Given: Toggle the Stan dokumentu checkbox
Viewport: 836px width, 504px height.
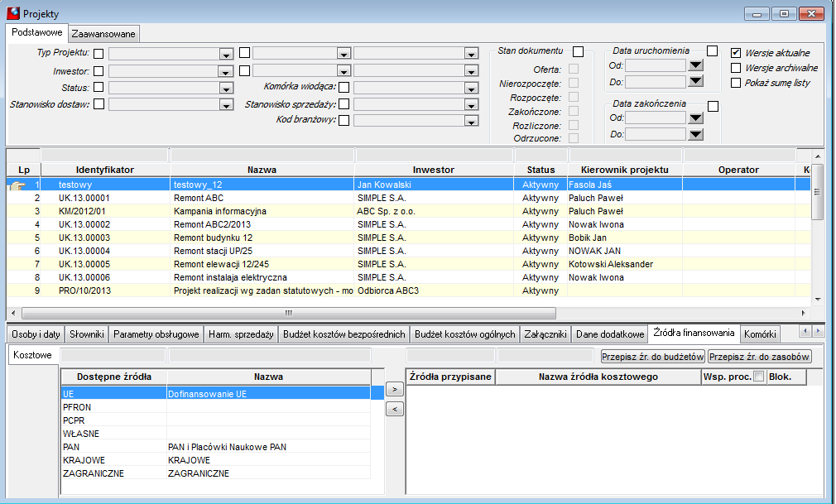Looking at the screenshot, I should click(x=578, y=51).
